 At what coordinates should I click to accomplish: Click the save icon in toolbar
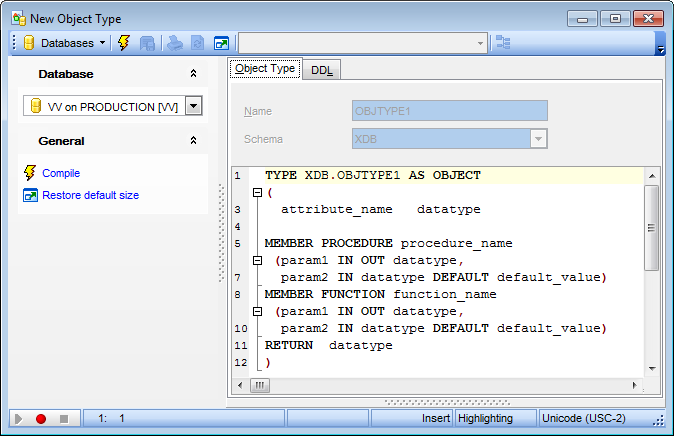[148, 43]
